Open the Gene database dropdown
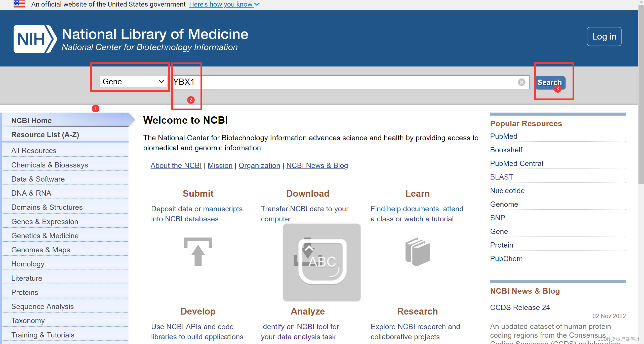644x344 pixels. tap(133, 82)
